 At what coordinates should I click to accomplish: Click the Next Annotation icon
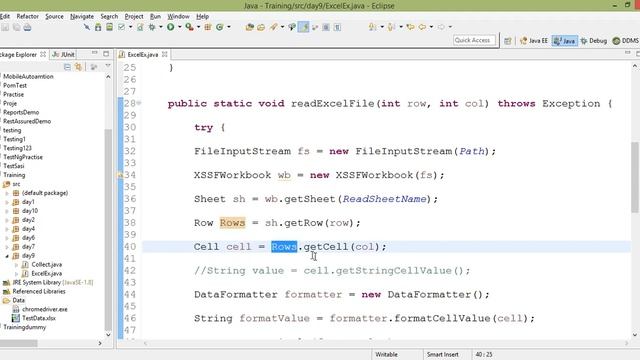pos(373,27)
